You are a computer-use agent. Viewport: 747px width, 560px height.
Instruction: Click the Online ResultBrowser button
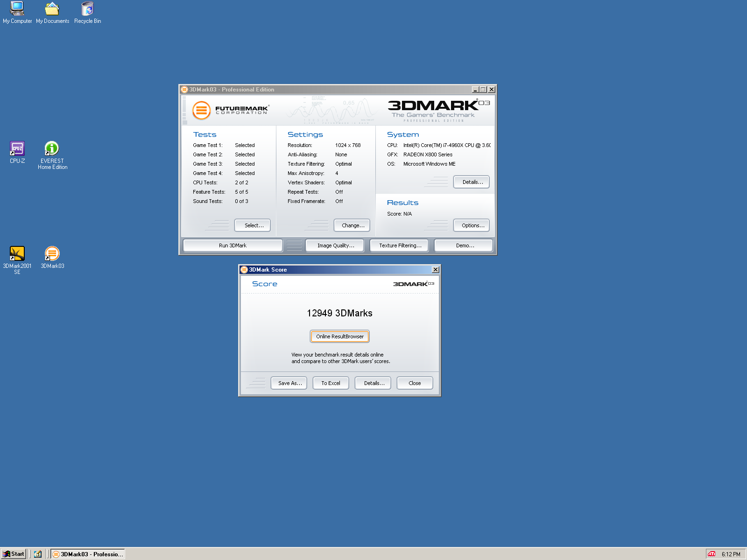[x=340, y=336]
